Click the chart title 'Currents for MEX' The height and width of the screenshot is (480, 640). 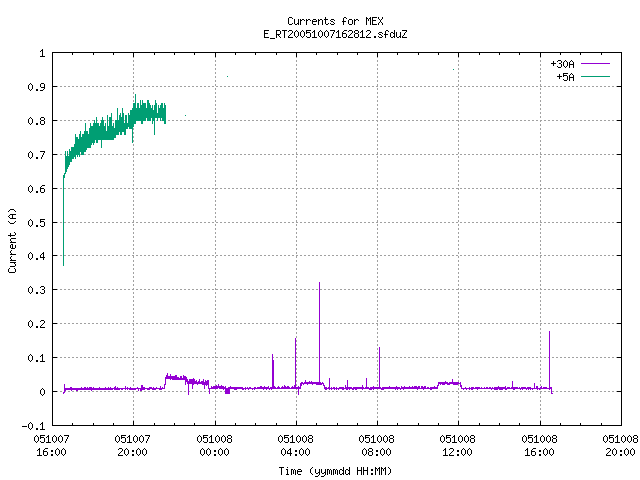pyautogui.click(x=335, y=21)
